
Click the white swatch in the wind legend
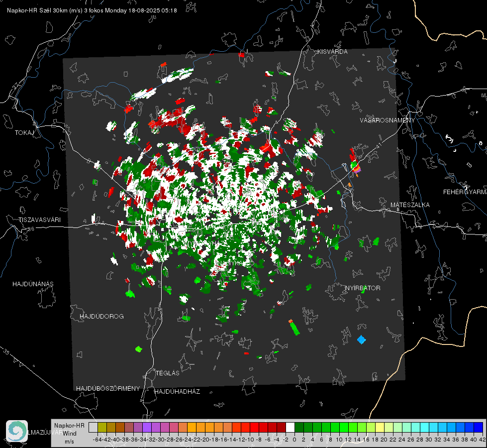click(x=290, y=427)
